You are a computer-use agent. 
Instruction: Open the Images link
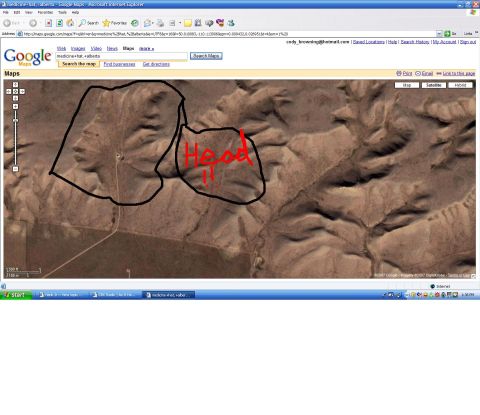(x=78, y=49)
